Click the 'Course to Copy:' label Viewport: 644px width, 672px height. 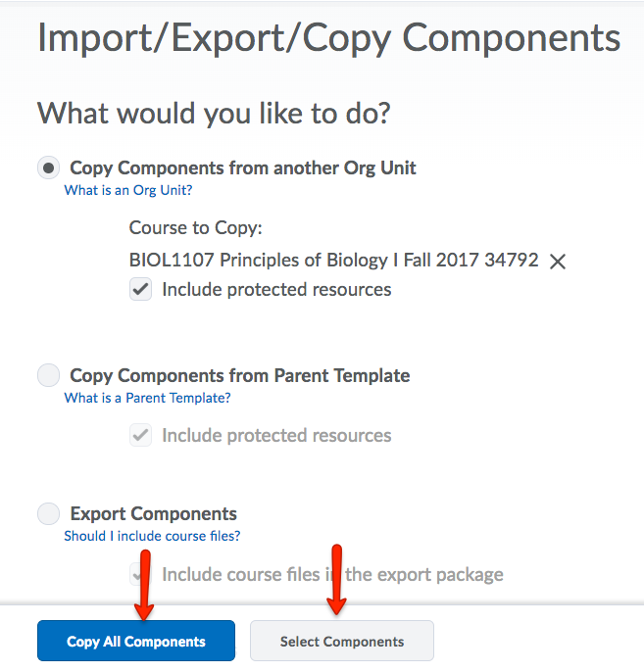coord(196,227)
